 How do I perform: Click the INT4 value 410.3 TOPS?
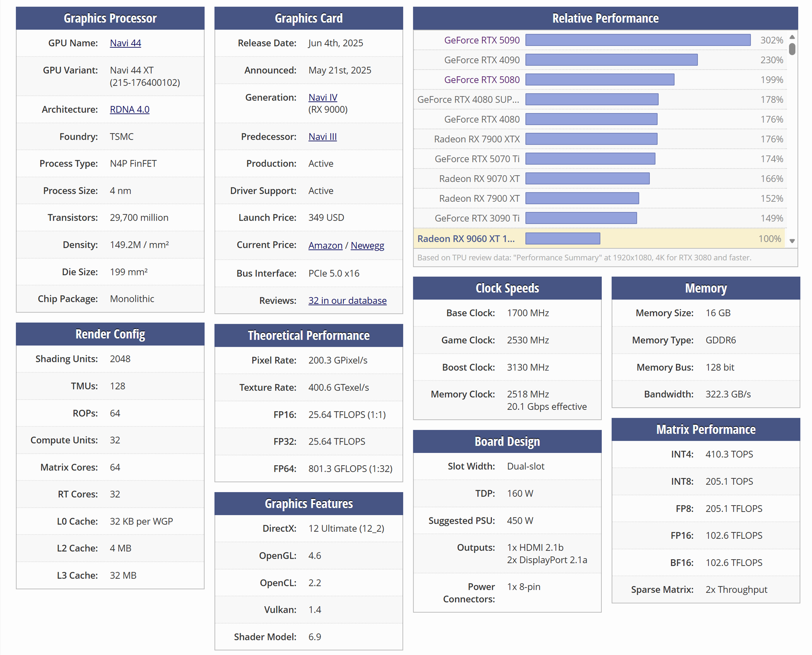coord(729,454)
